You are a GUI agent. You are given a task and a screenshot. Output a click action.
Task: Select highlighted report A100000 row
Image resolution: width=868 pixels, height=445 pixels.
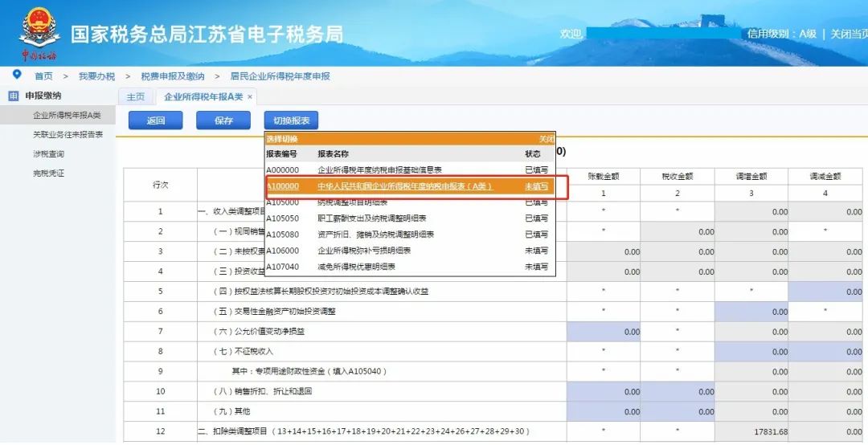coord(410,186)
